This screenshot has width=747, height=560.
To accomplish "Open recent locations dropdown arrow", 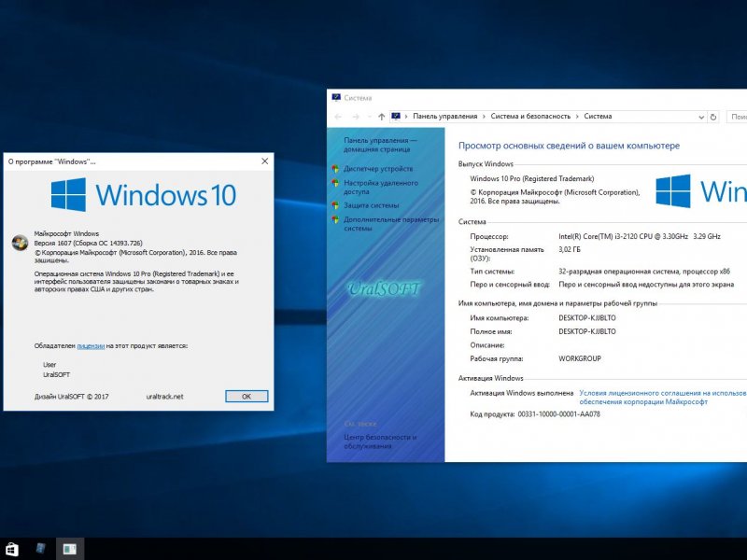I will point(369,117).
